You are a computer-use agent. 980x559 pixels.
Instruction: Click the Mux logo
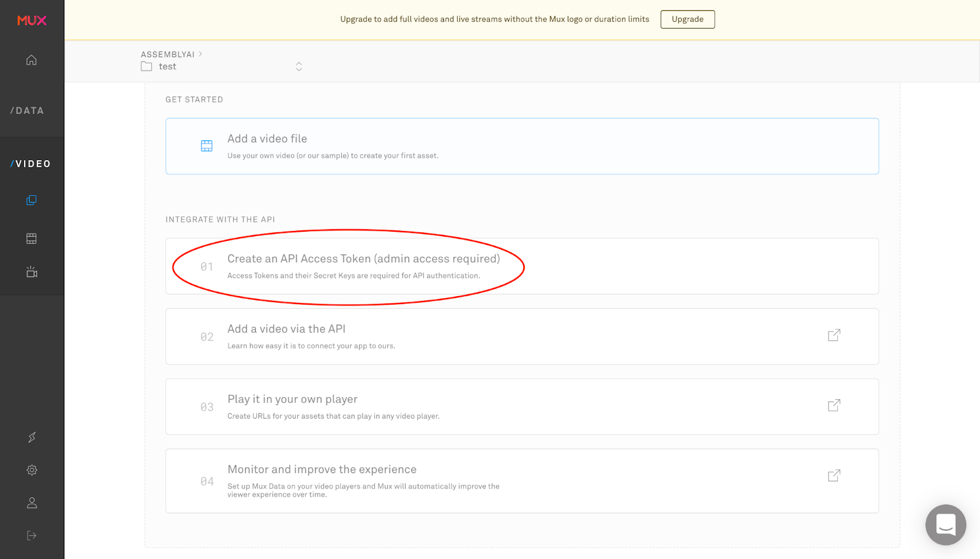point(32,20)
